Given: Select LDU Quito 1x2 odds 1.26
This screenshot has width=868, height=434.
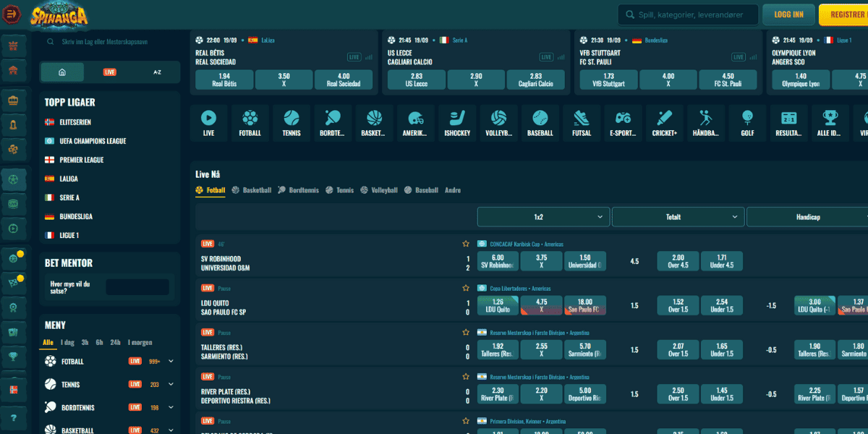Looking at the screenshot, I should tap(498, 305).
